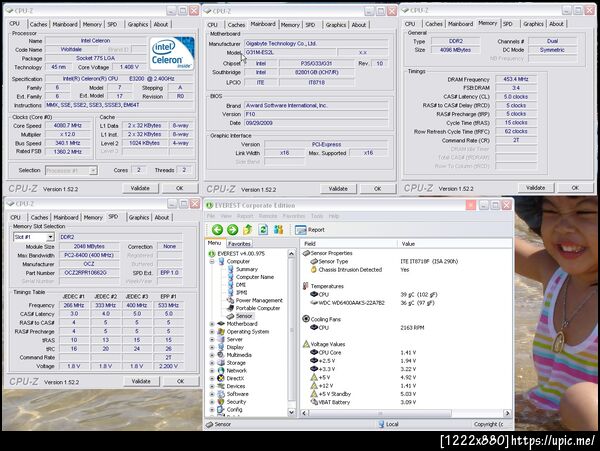
Task: Click the users icon in EVEREST toolbar
Action: tap(278, 230)
